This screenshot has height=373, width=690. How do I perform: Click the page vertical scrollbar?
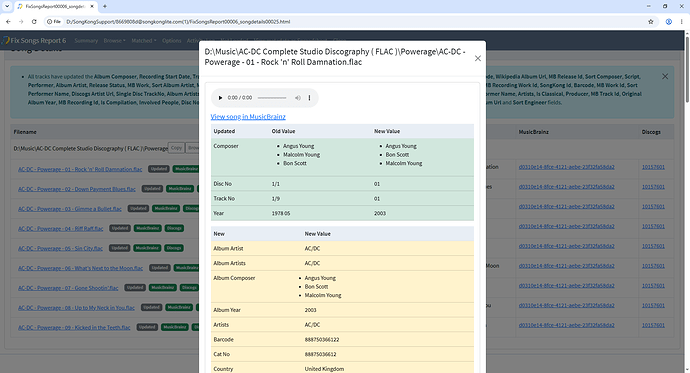click(687, 68)
